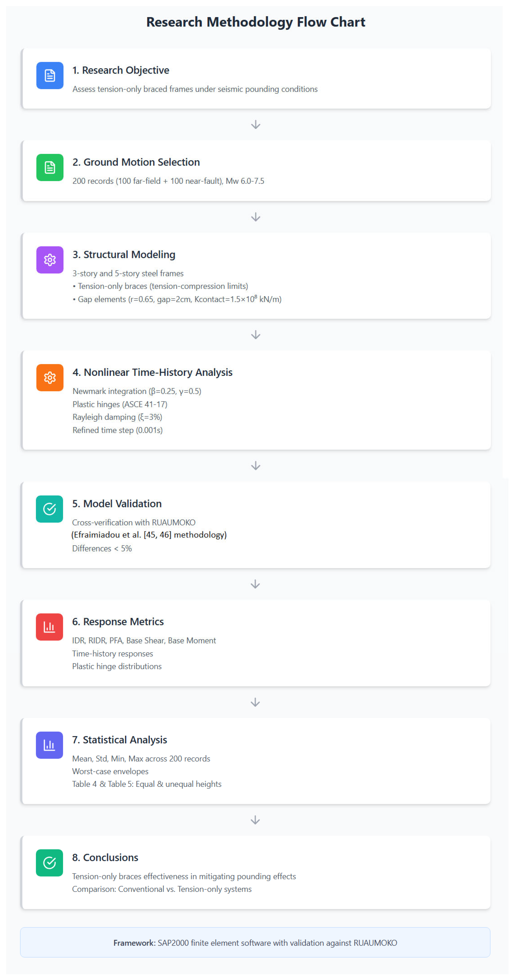Click 'Table 4 & Table 5' text line
514x980 pixels.
(147, 784)
